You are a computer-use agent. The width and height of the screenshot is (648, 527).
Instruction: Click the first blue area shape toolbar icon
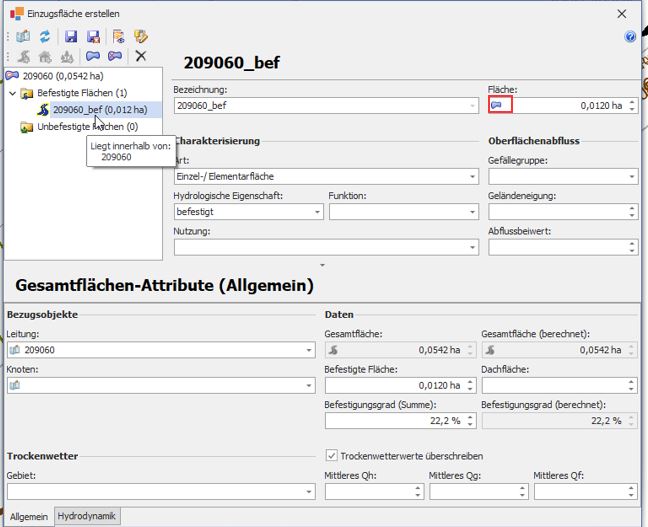point(92,57)
